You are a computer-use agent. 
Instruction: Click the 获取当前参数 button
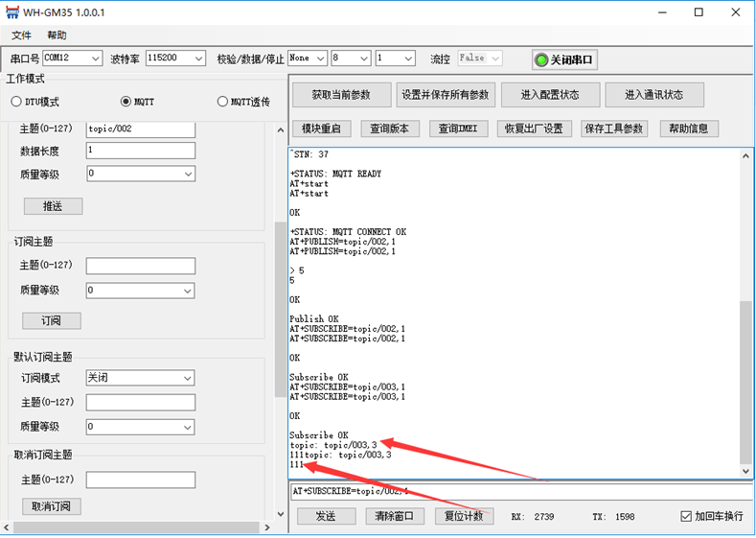341,95
